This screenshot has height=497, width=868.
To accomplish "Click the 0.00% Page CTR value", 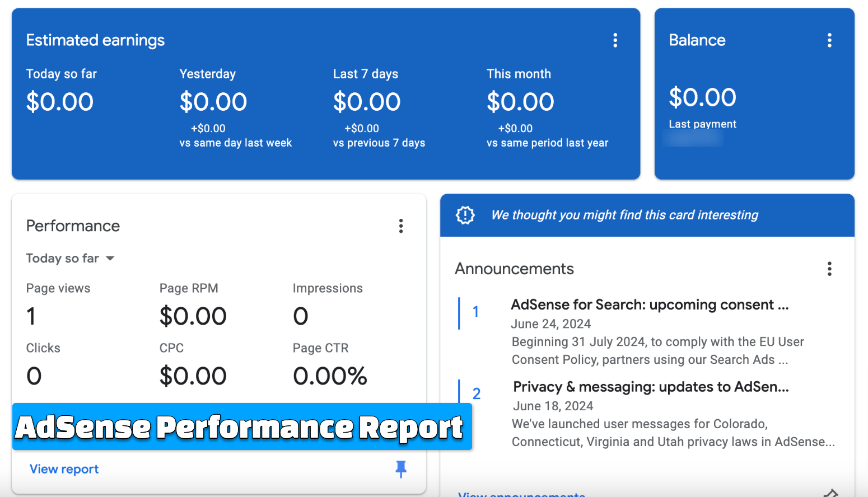I will 330,376.
